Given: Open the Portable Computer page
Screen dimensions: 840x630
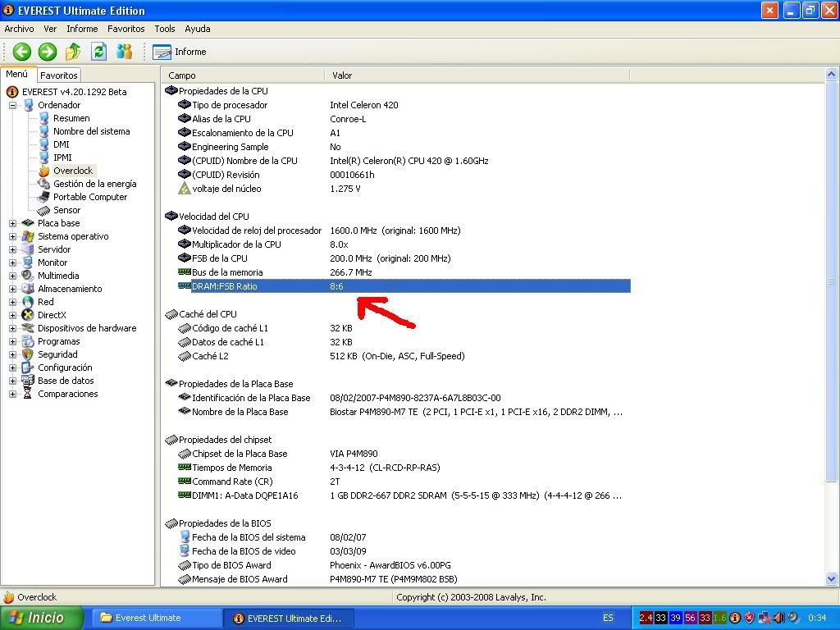Looking at the screenshot, I should [x=90, y=197].
